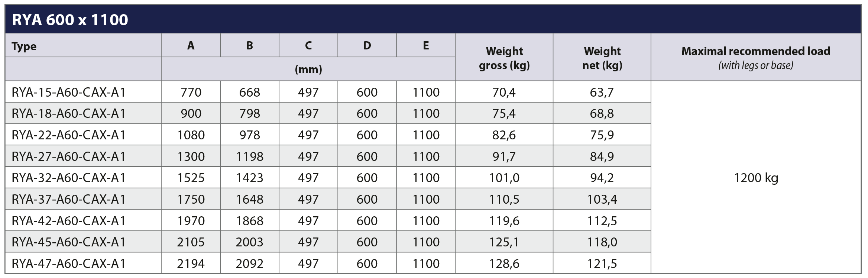Select the RYA-47-A60-CAX-A1 row label
Viewport: 868px width, 278px height.
(69, 264)
